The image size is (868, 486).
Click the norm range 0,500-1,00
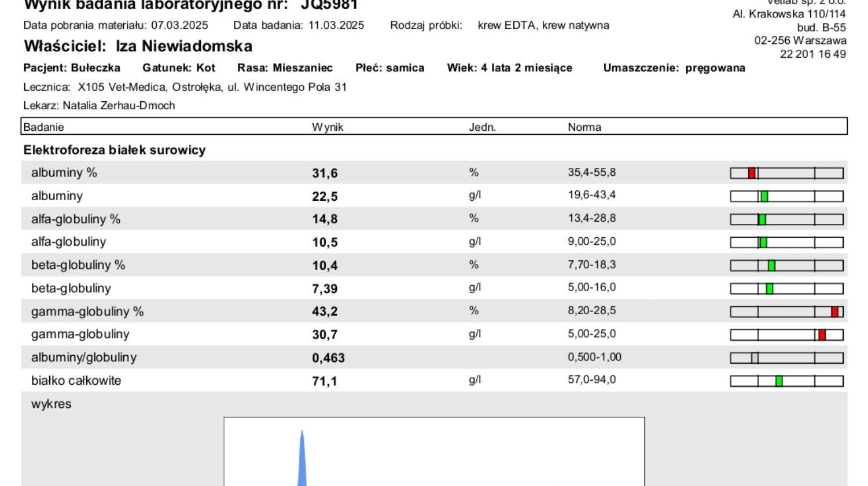(595, 357)
